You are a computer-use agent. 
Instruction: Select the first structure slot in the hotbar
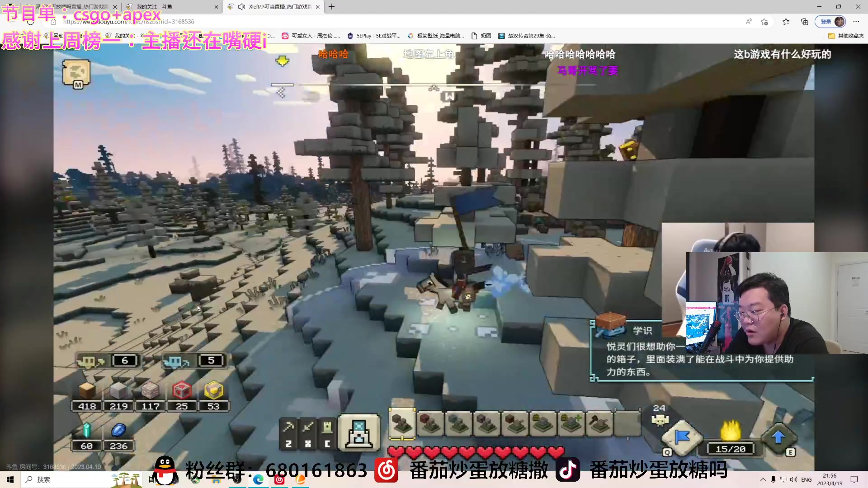(x=402, y=424)
